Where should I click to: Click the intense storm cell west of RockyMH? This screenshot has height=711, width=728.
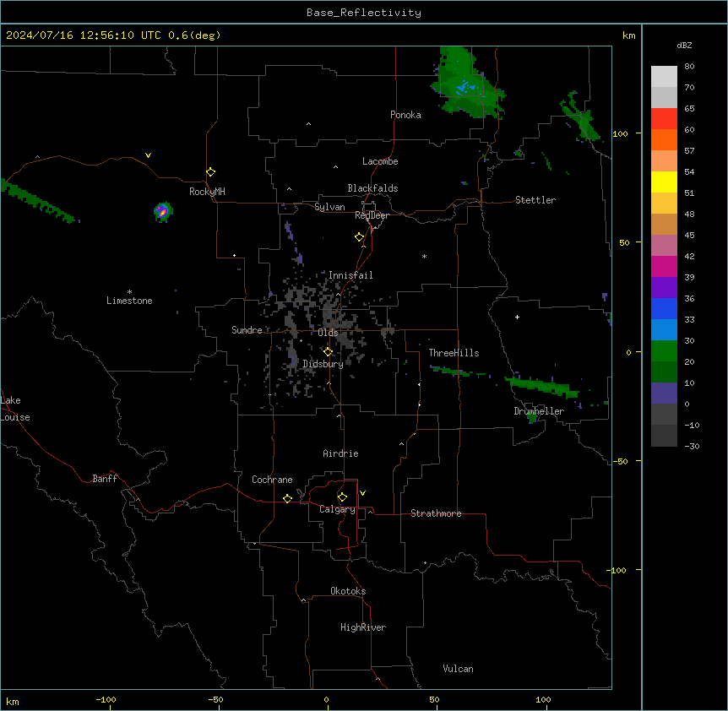pyautogui.click(x=162, y=212)
